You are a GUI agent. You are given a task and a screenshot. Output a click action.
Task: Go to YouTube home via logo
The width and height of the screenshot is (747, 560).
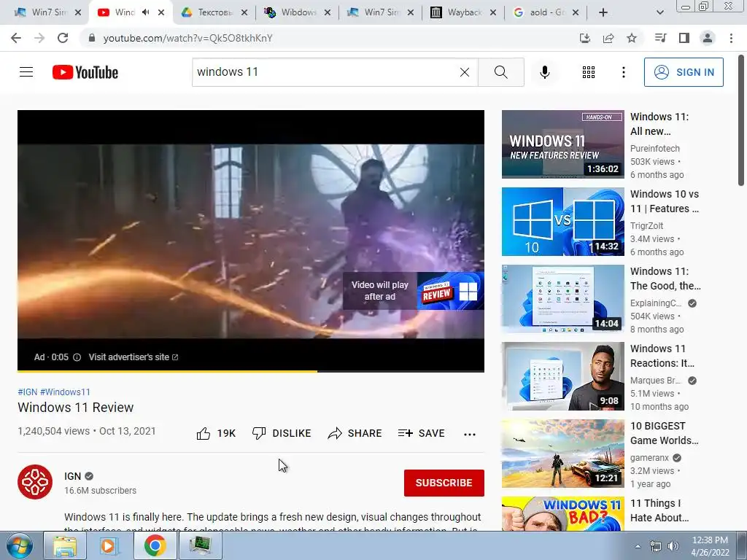pos(85,72)
